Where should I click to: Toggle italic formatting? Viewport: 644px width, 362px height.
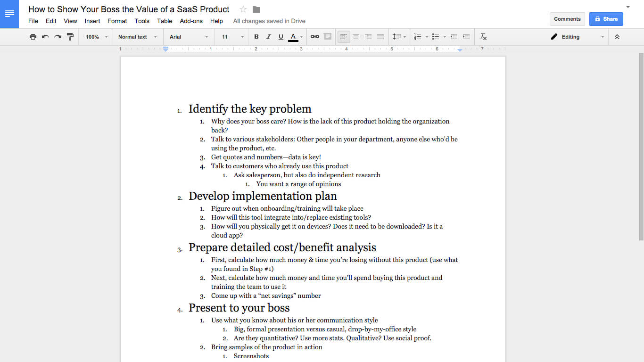point(269,37)
